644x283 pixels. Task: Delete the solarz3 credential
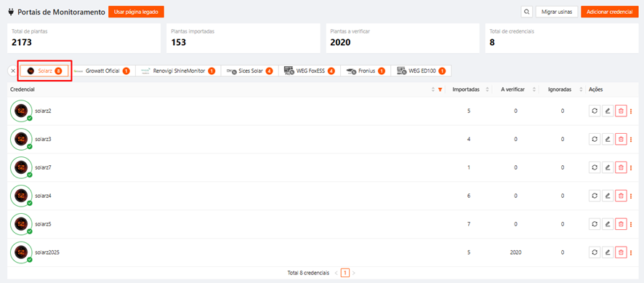tap(621, 140)
